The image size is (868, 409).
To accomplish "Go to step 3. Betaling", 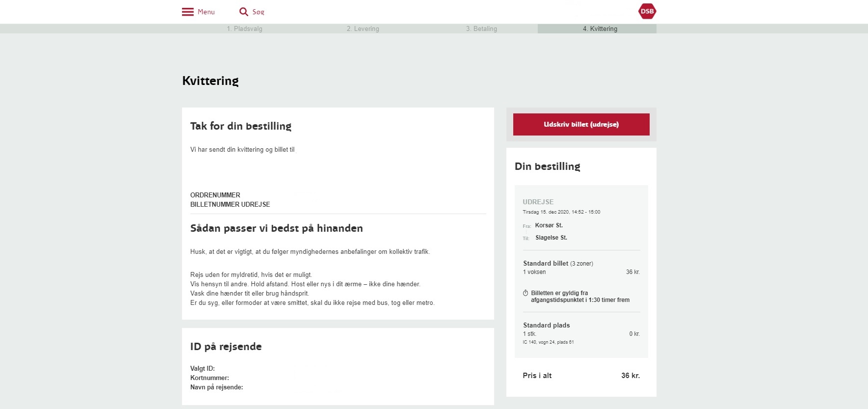I will pos(481,29).
